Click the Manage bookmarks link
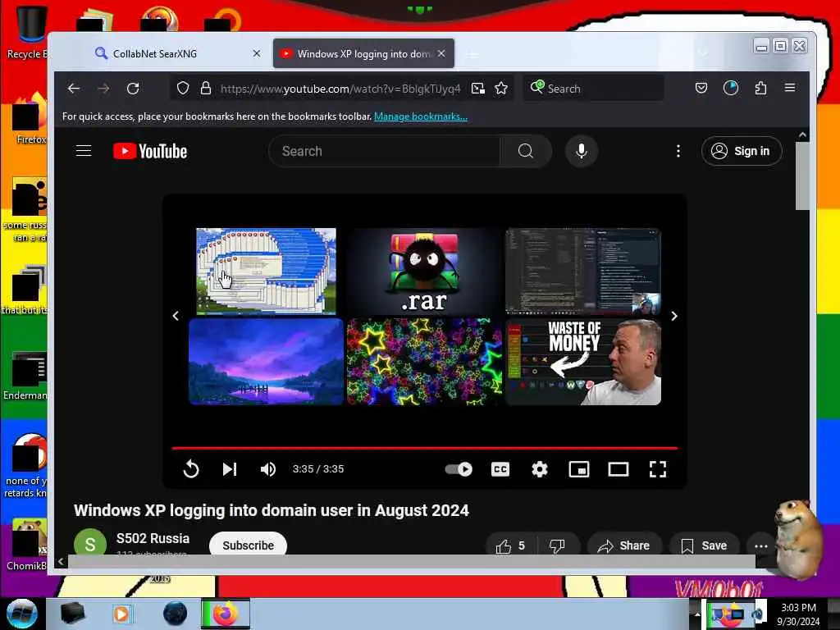The height and width of the screenshot is (630, 840). (421, 116)
